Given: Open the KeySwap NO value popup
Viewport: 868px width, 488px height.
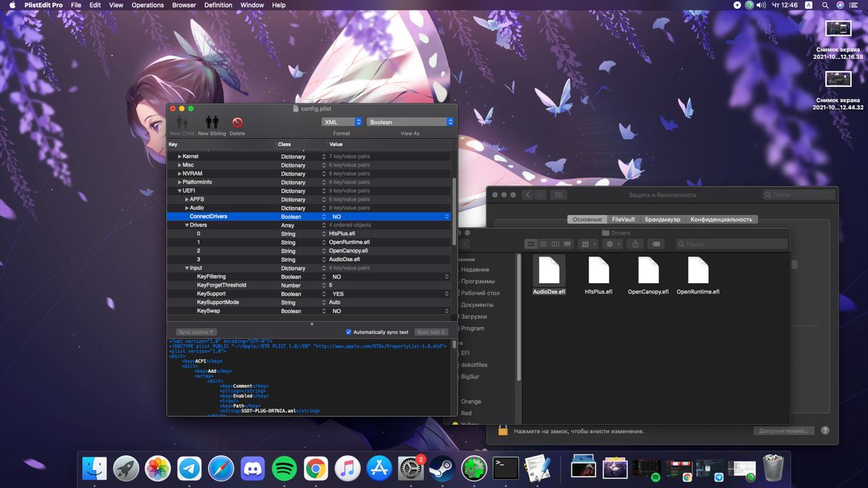Looking at the screenshot, I should pyautogui.click(x=390, y=311).
